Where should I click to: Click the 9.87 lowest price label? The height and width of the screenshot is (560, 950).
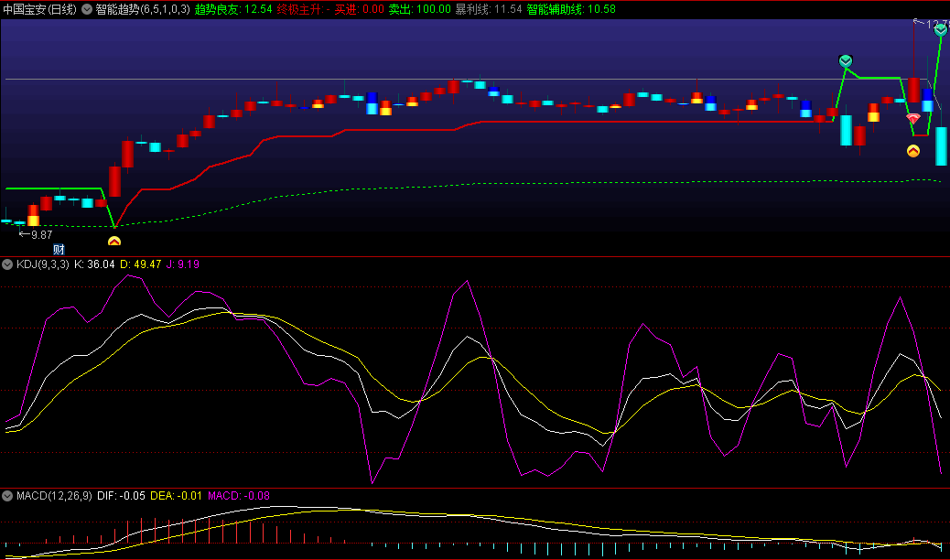point(41,234)
